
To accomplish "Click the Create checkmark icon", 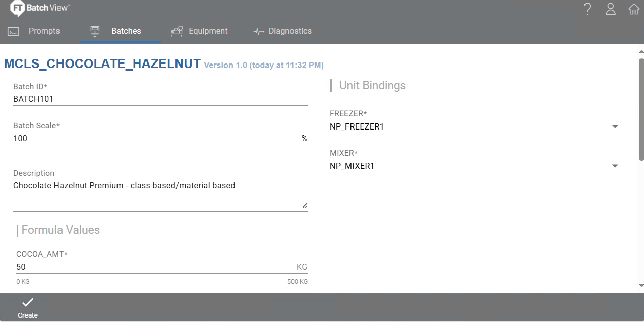I will pos(28,302).
